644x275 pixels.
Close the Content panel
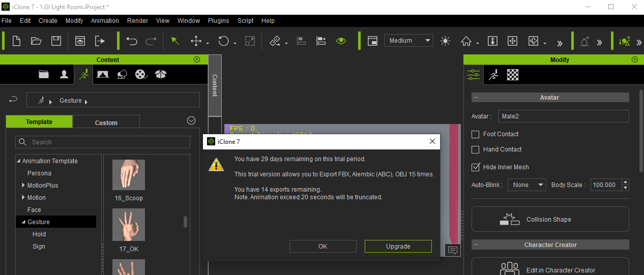coord(197,59)
